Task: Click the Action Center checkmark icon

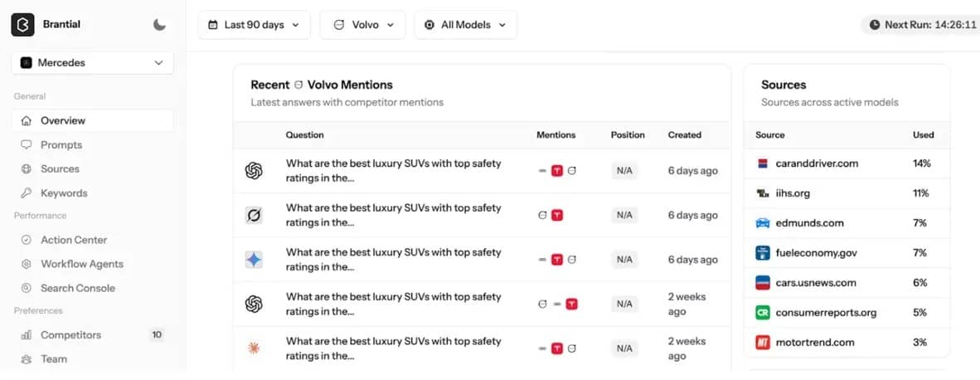Action: pyautogui.click(x=27, y=240)
